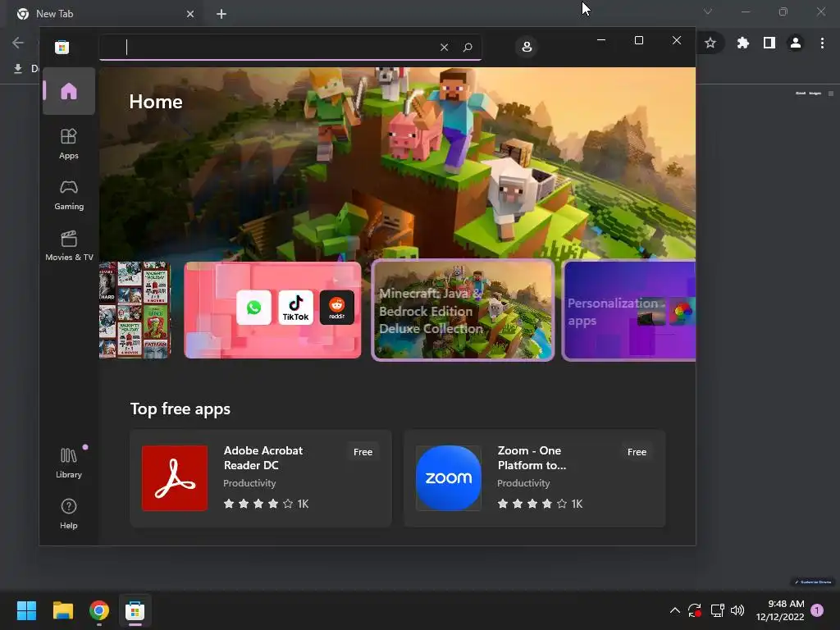
Task: Show hidden system tray icons
Action: [675, 610]
